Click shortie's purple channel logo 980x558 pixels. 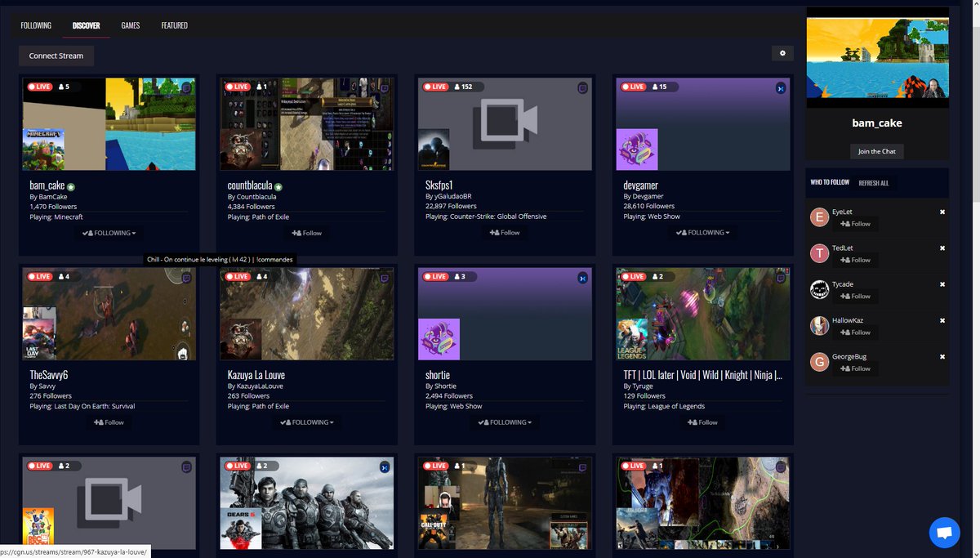(x=439, y=339)
